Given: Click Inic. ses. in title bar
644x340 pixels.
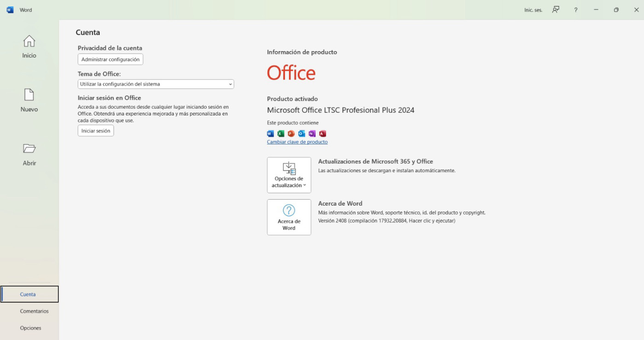Looking at the screenshot, I should click(533, 10).
